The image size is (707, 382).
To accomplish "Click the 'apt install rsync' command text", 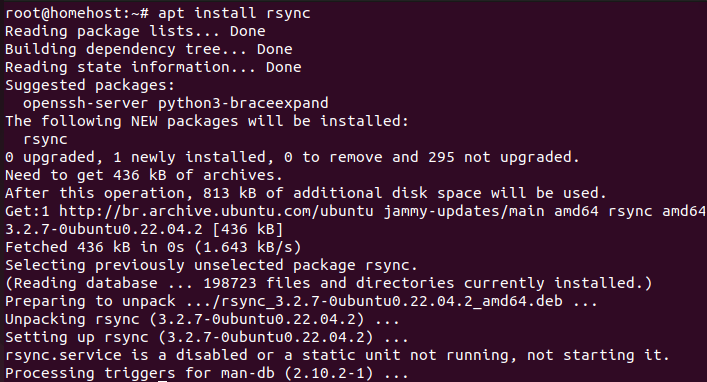I will (234, 13).
